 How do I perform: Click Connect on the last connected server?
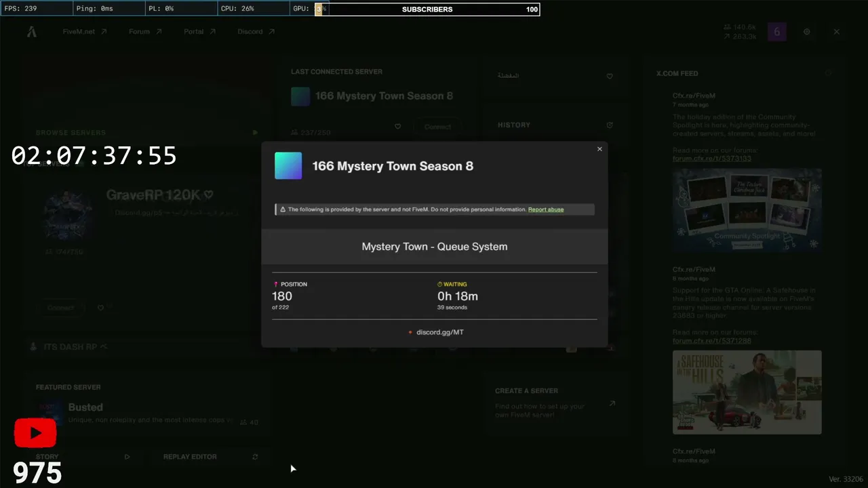point(438,127)
